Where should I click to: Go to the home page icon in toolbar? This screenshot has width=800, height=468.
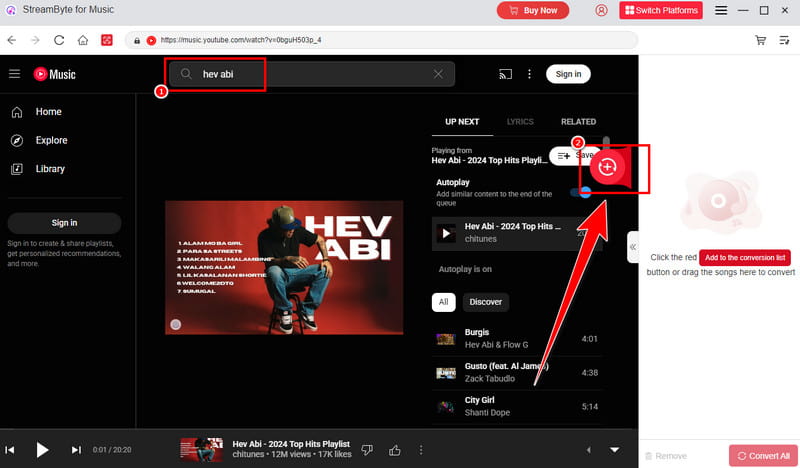83,40
